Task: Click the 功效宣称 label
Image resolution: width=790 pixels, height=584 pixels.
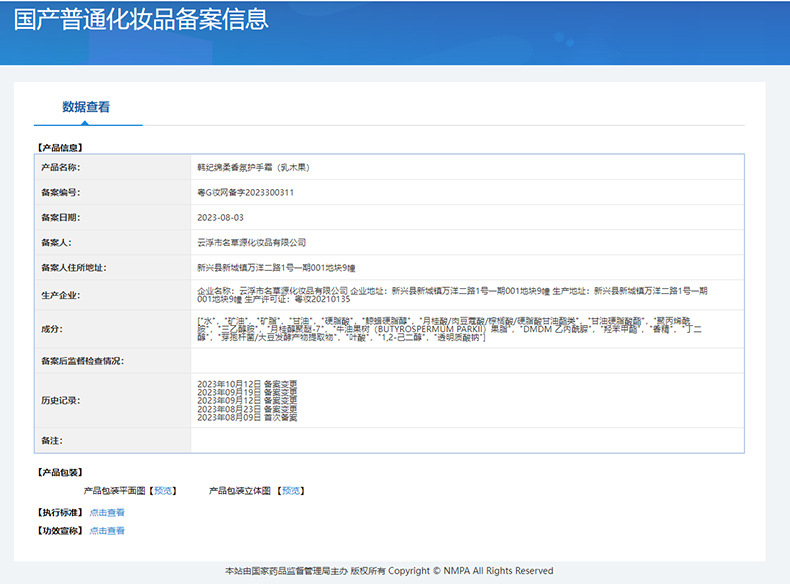Action: pos(60,531)
